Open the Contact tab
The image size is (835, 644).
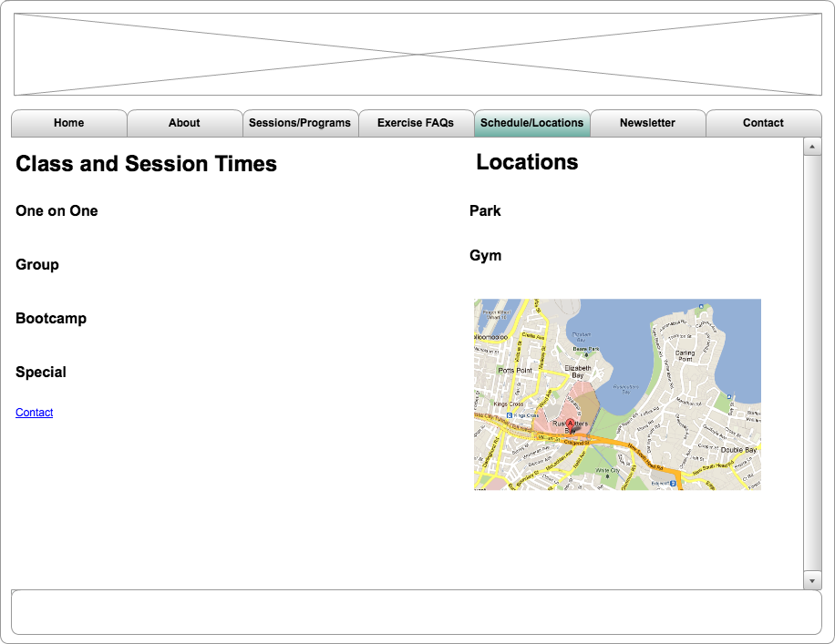(x=763, y=122)
